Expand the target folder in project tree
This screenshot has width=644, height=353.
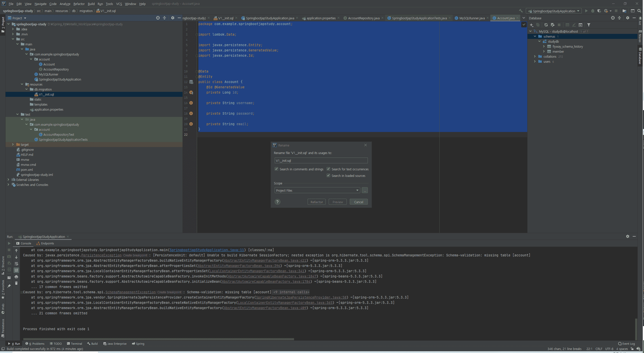point(13,145)
